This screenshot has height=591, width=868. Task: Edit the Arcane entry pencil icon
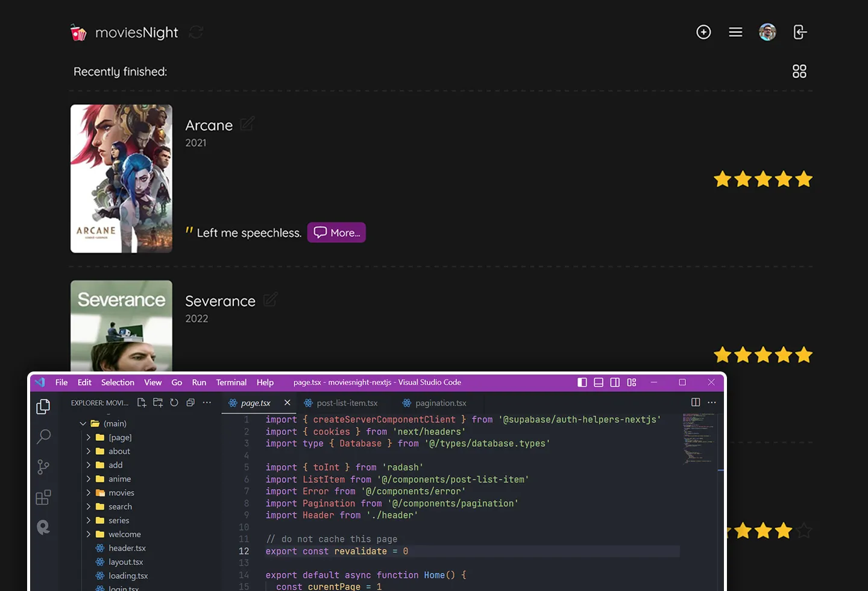click(247, 124)
